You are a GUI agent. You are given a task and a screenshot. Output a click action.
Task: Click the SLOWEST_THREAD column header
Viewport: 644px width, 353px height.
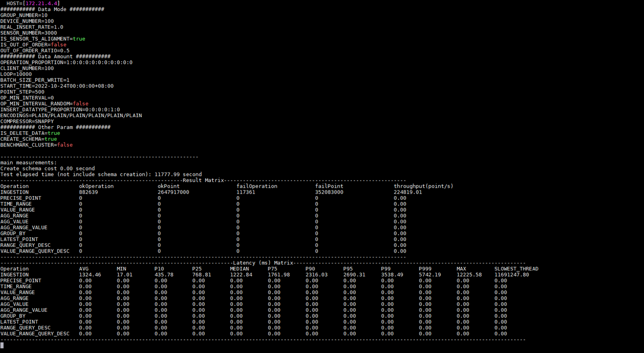(516, 269)
